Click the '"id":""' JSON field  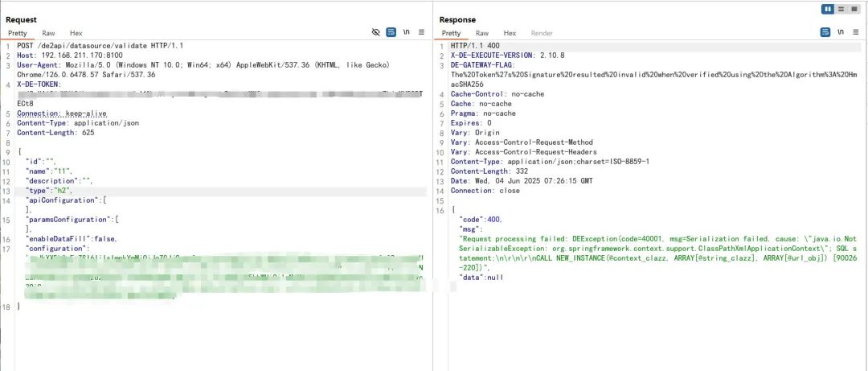point(41,162)
